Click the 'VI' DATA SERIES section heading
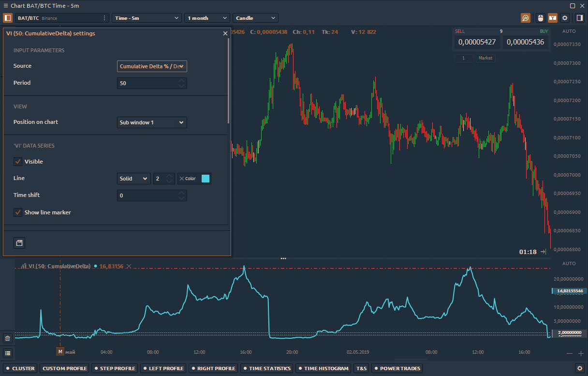588x376 pixels. click(x=34, y=146)
